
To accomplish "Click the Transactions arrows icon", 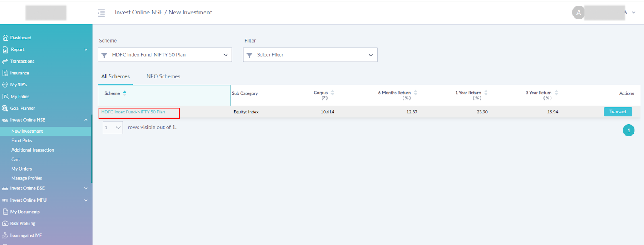I will [5, 61].
